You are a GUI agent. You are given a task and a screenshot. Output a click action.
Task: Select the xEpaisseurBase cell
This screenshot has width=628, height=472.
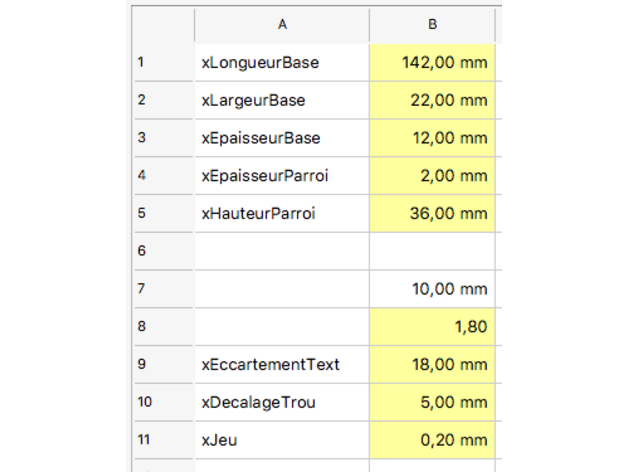click(282, 138)
